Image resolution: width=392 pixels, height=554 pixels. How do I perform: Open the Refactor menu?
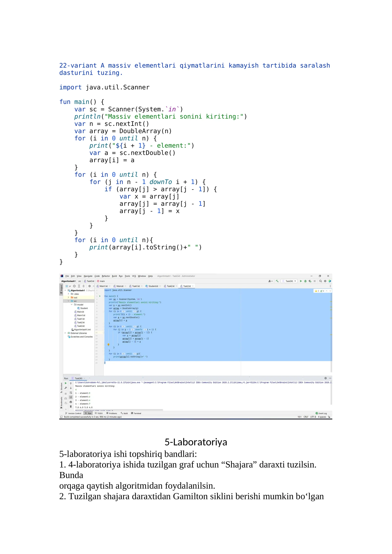click(x=106, y=276)
